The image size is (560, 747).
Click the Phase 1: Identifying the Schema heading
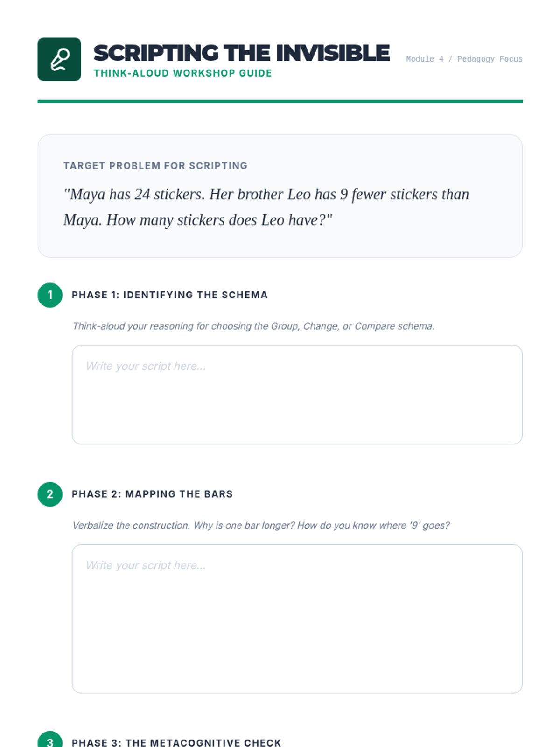click(170, 295)
